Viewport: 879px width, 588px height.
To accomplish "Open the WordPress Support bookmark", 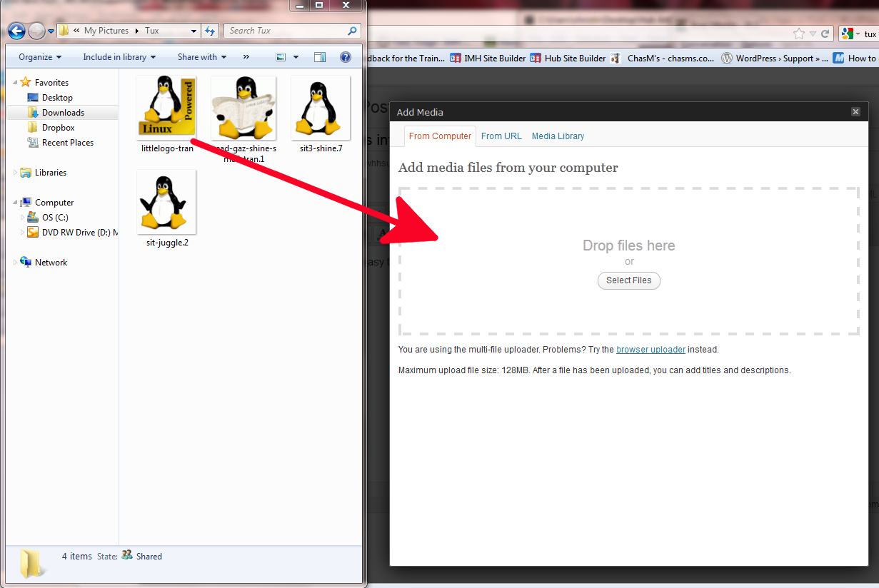I will point(774,59).
